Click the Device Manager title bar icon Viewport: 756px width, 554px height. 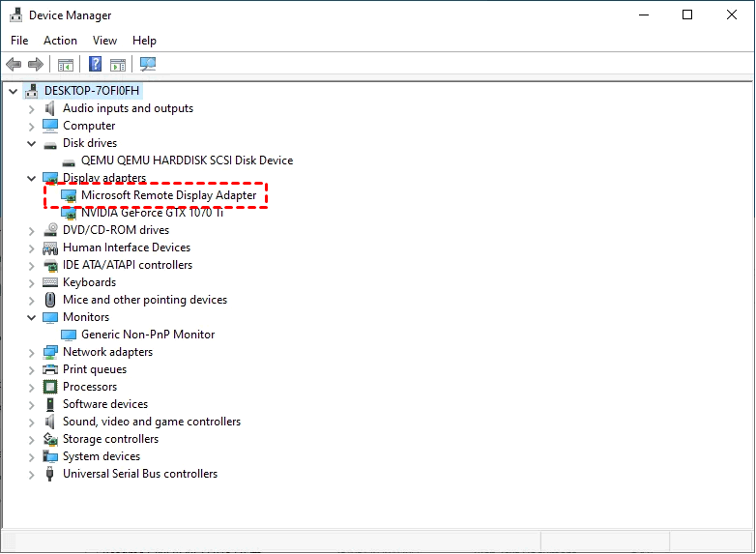coord(15,15)
